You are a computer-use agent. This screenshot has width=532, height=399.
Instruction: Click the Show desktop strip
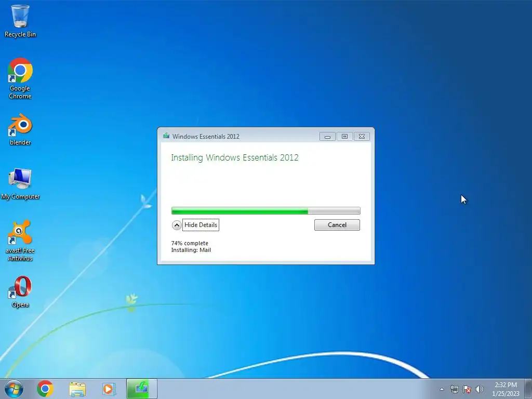click(x=528, y=389)
